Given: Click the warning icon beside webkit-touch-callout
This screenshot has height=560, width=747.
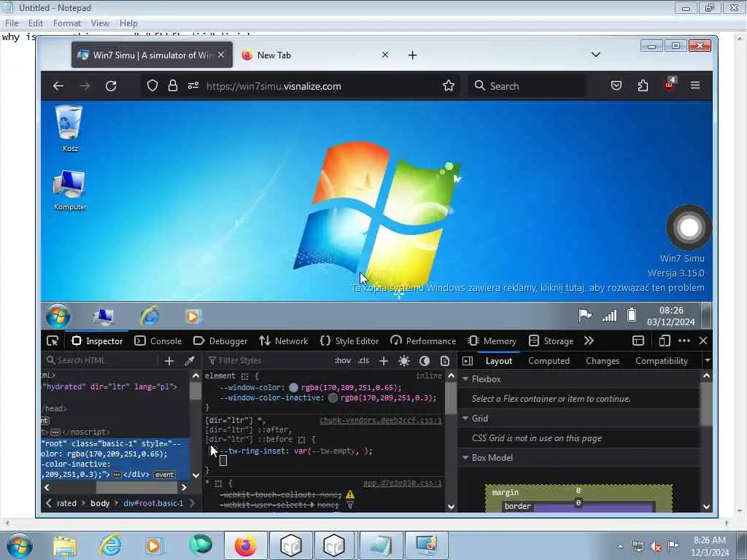Looking at the screenshot, I should (350, 495).
